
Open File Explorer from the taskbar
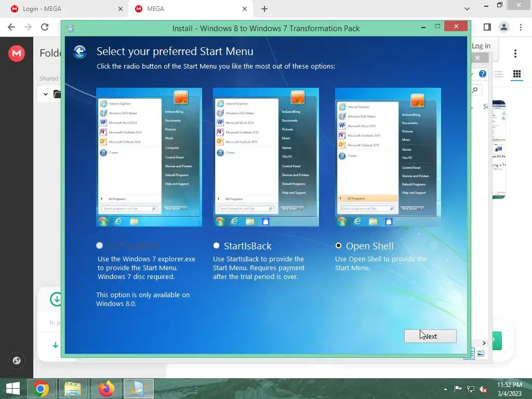coord(73,389)
